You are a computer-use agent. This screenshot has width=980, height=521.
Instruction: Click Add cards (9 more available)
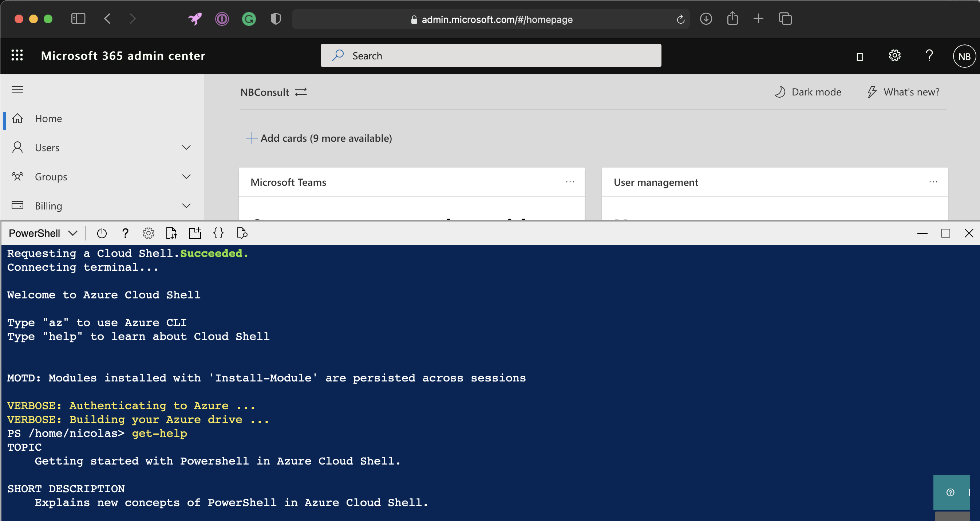click(319, 138)
